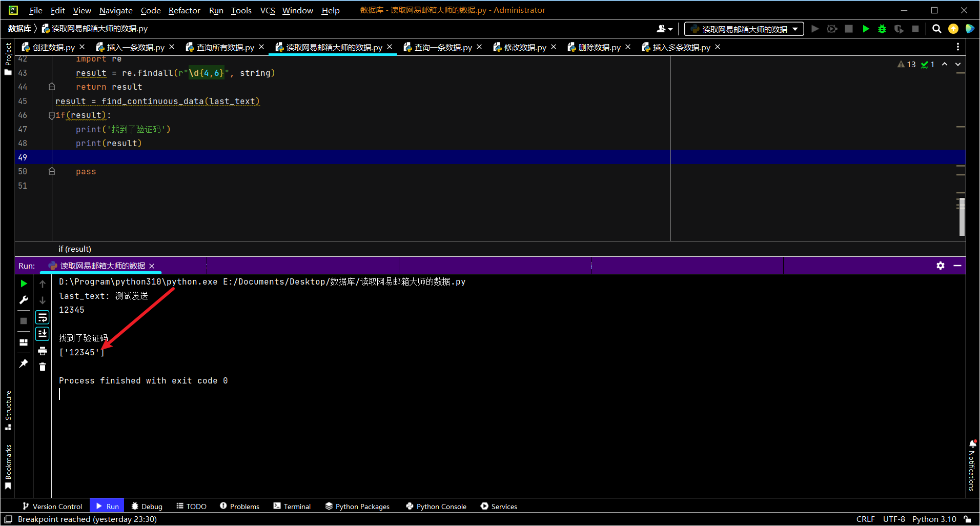Viewport: 980px width, 526px height.
Task: Click fold end marker at line 50
Action: click(52, 171)
